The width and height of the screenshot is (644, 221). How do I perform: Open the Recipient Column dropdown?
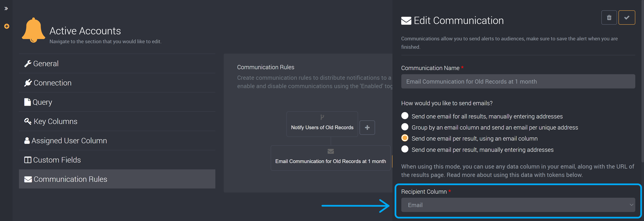[x=518, y=205]
